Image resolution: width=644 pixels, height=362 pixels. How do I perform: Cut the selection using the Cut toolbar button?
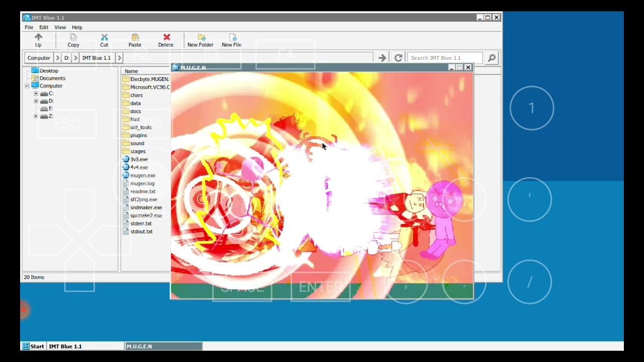pos(104,41)
